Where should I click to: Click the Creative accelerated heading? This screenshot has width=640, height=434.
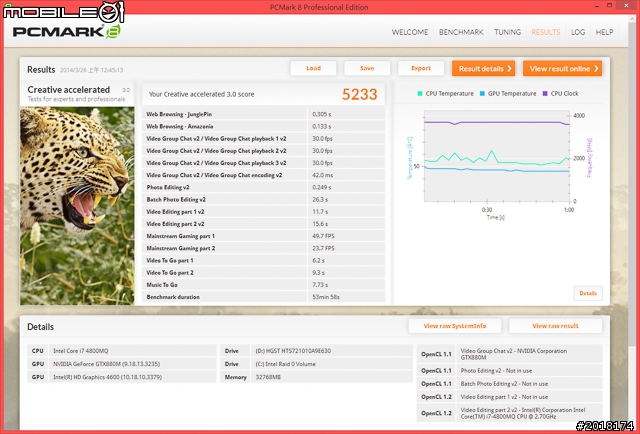69,89
